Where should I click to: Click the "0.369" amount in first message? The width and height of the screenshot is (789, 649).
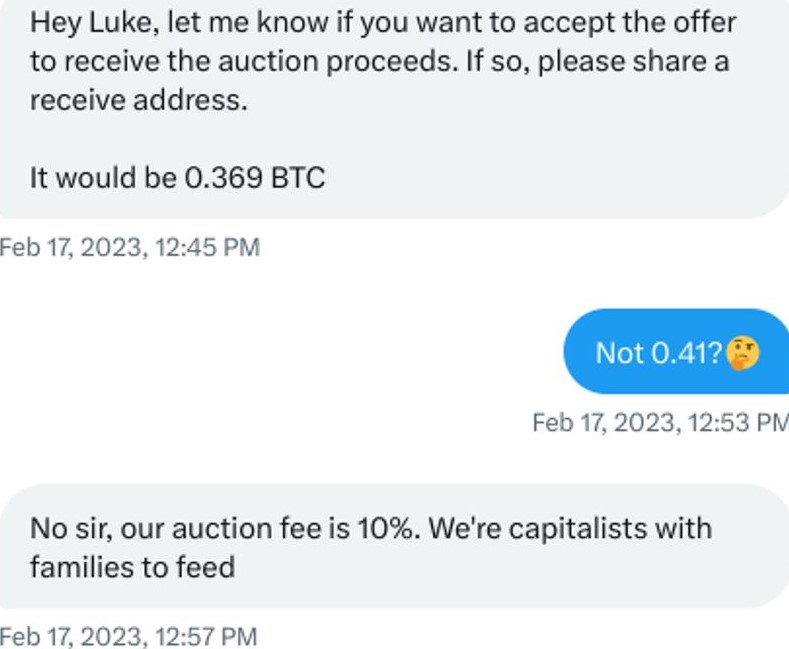[224, 178]
